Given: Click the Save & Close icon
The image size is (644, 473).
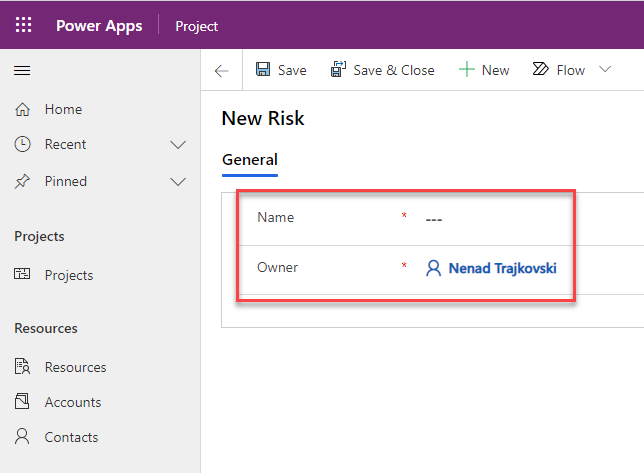Looking at the screenshot, I should click(x=337, y=70).
